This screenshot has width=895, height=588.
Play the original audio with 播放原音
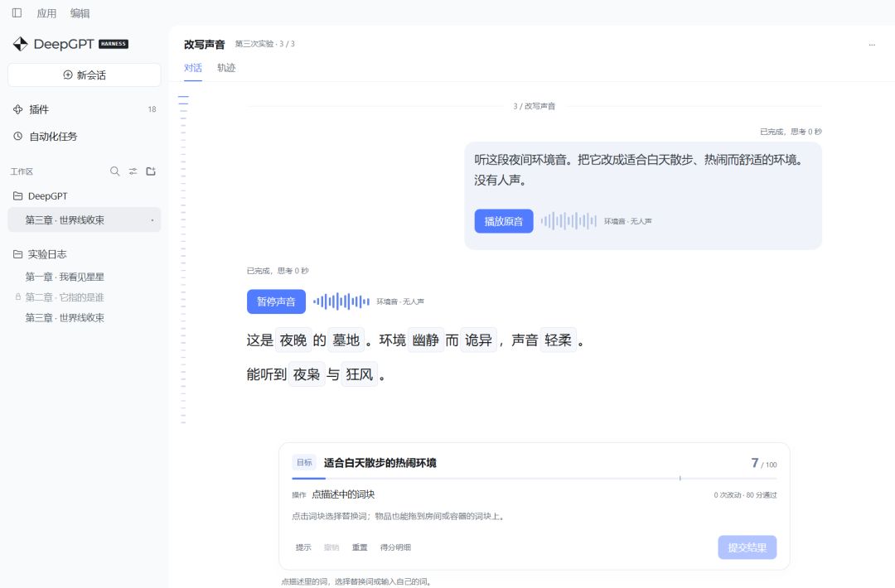tap(504, 221)
